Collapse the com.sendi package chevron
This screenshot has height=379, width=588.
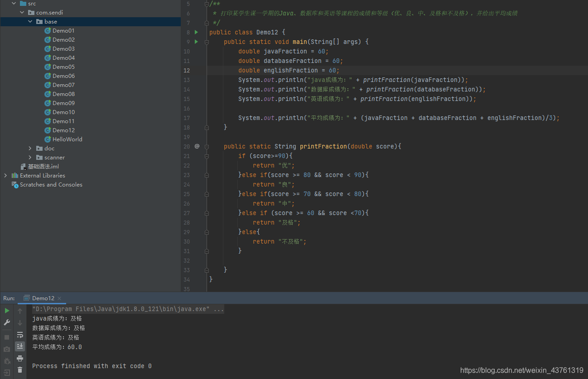click(22, 13)
